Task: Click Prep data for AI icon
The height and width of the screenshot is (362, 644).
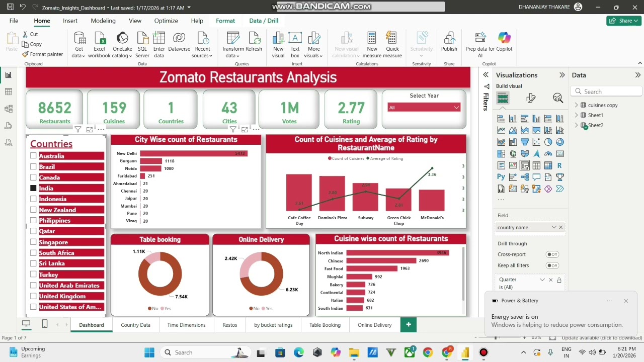Action: 480,38
